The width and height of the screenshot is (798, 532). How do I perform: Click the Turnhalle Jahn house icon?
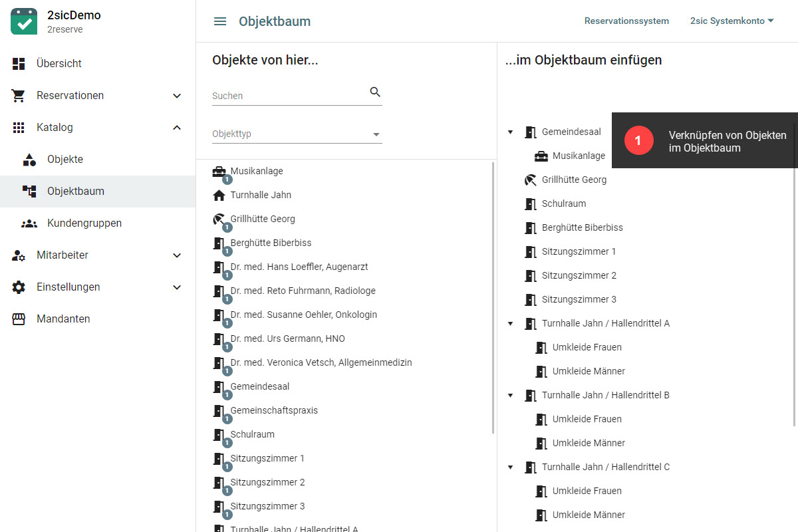219,196
